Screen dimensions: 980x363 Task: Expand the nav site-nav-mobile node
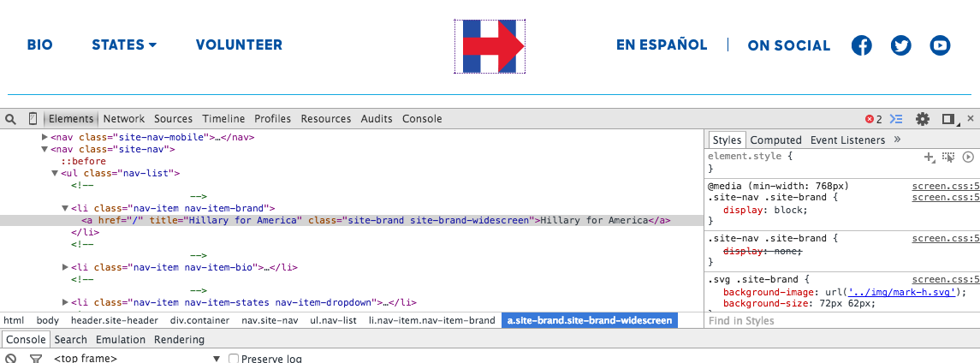[45, 137]
